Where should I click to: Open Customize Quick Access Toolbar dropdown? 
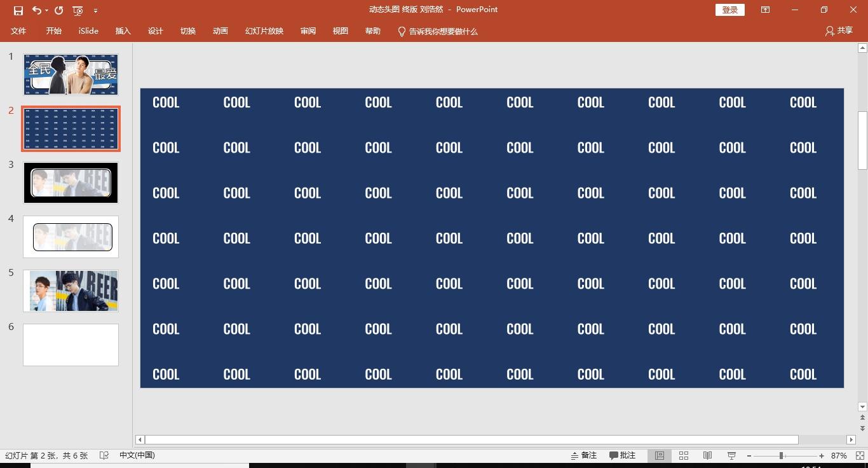coord(95,11)
